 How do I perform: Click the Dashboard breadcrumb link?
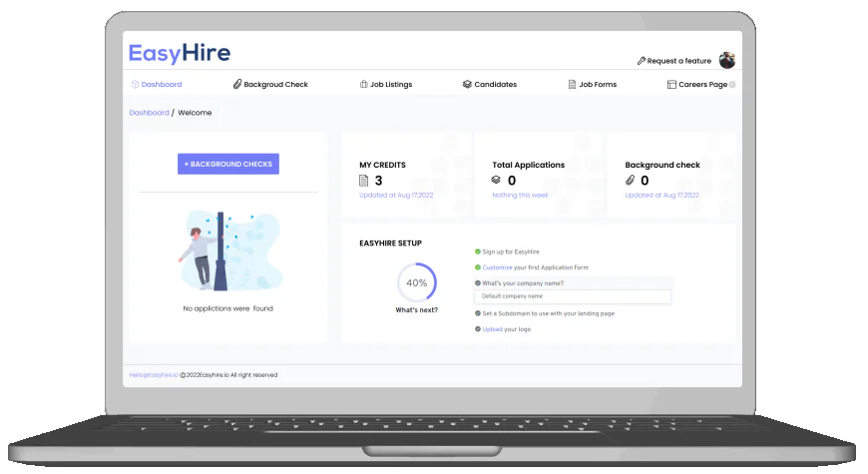[x=149, y=113]
